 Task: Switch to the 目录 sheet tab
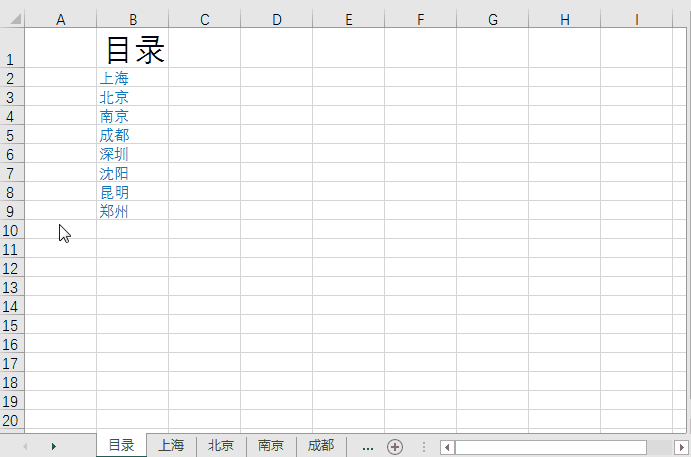(x=121, y=446)
